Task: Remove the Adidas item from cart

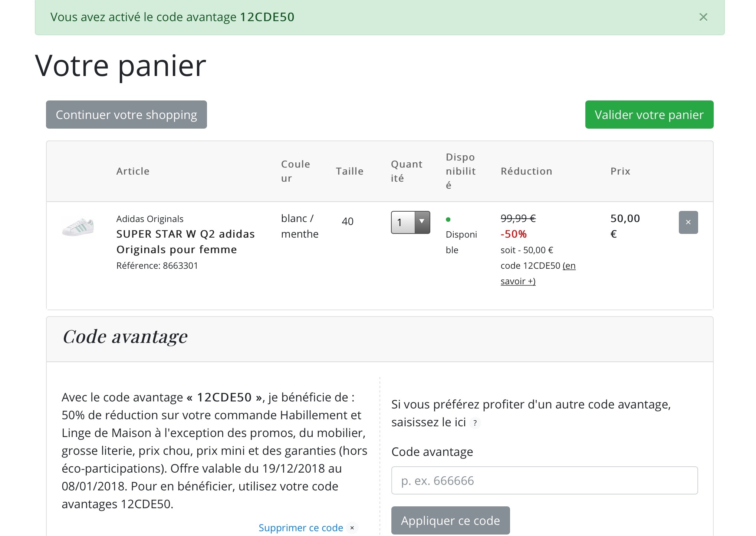Action: [x=688, y=222]
